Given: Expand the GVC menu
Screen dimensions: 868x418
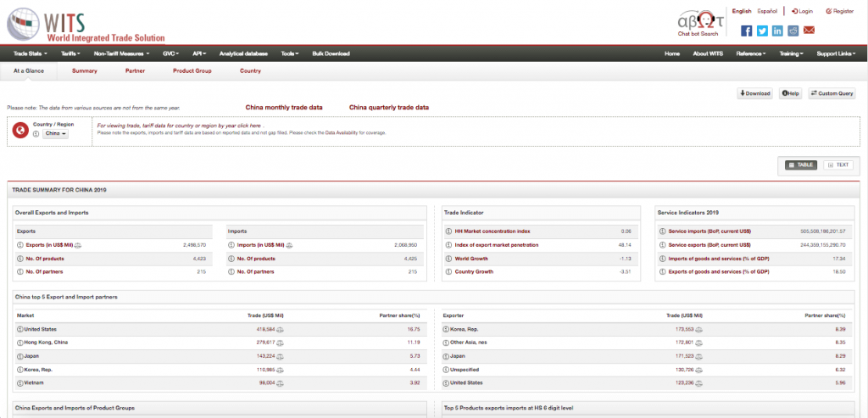Looking at the screenshot, I should point(171,53).
